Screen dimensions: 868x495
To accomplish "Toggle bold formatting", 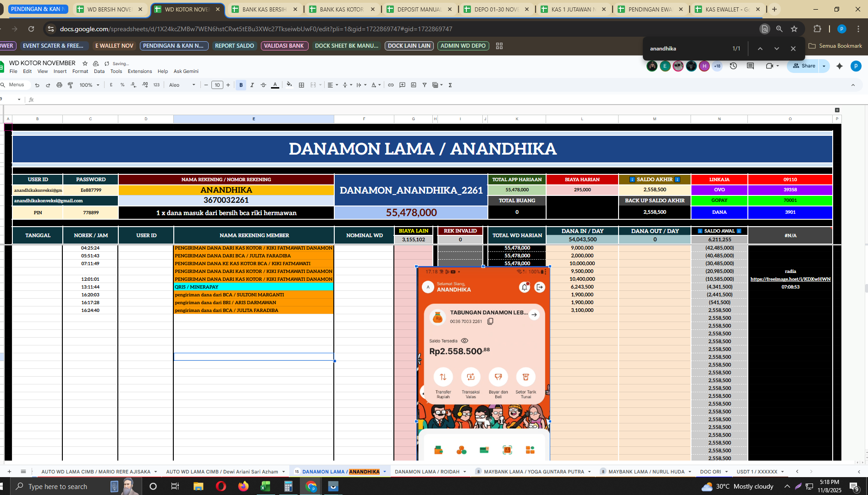I will coord(241,85).
